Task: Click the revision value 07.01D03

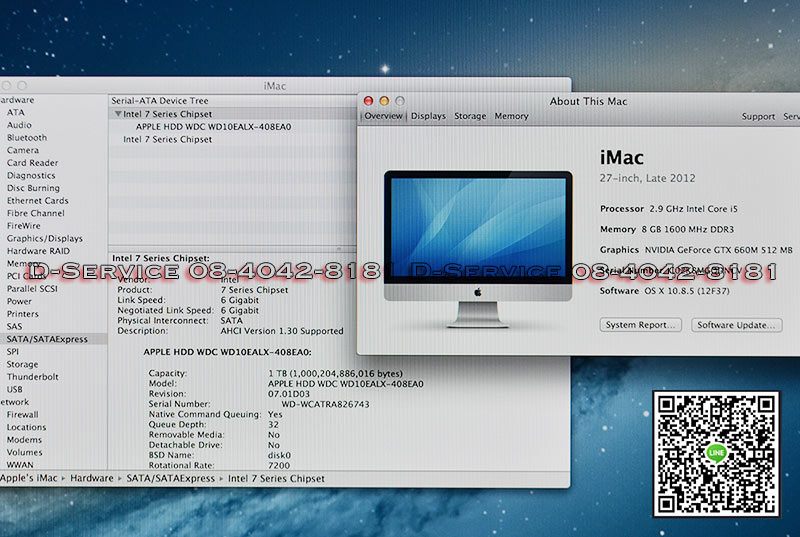Action: 289,394
